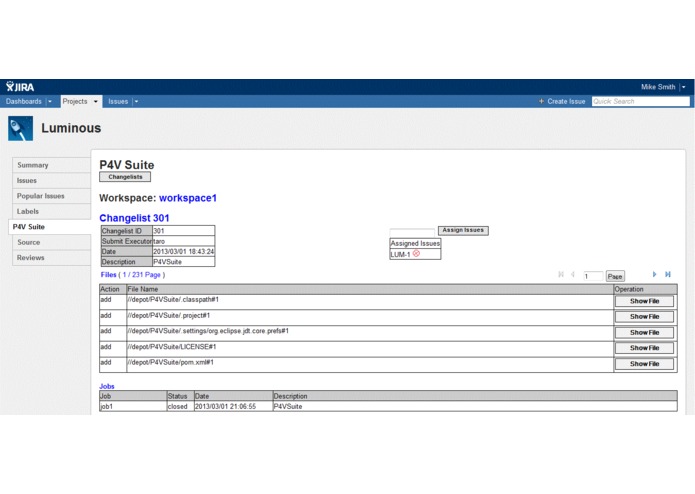Viewport: 695px width, 494px height.
Task: Click the Action column header
Action: tap(113, 289)
